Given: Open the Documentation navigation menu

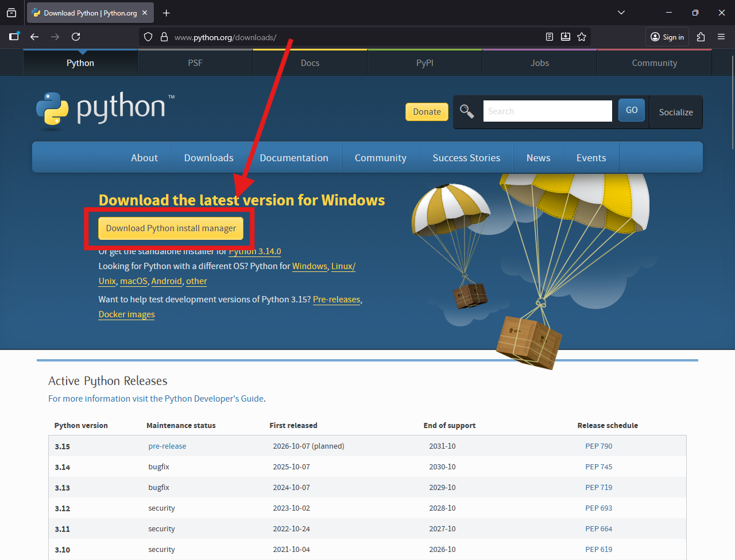Looking at the screenshot, I should click(x=293, y=158).
